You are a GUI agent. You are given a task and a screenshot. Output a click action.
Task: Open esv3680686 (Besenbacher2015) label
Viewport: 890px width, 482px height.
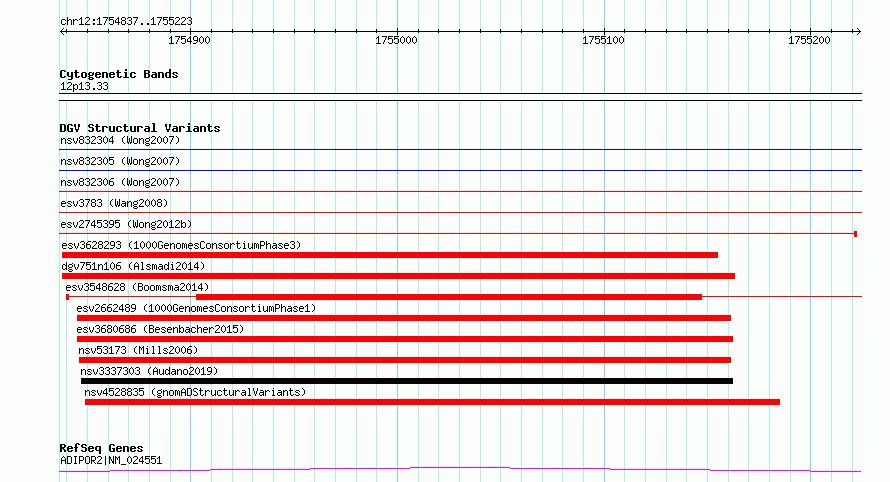pyautogui.click(x=160, y=329)
